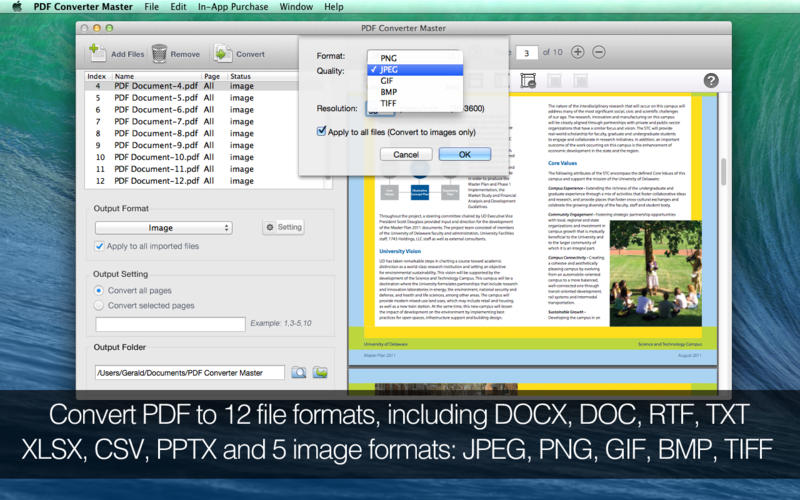Click the Index column header
800x500 pixels.
point(97,76)
